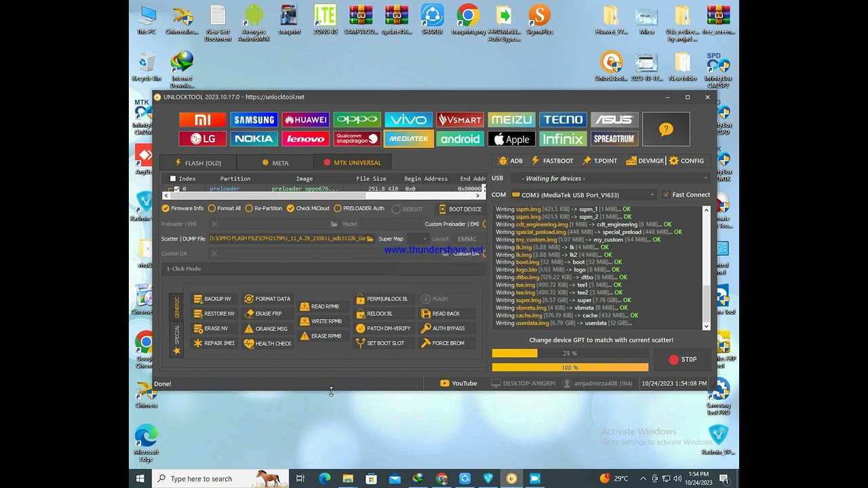Toggle the Re-Partition option
The width and height of the screenshot is (868, 488).
point(264,208)
